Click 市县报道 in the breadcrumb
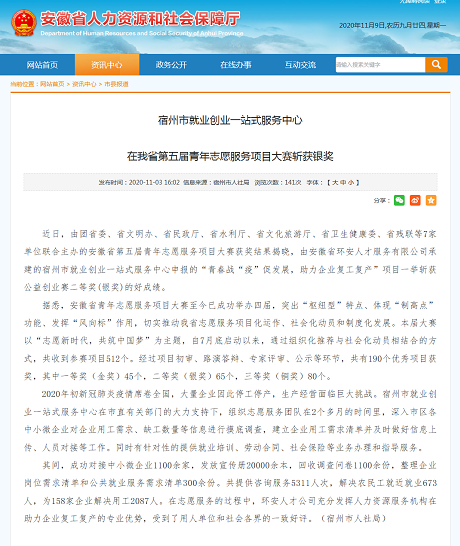This screenshot has width=460, height=546. point(116,84)
